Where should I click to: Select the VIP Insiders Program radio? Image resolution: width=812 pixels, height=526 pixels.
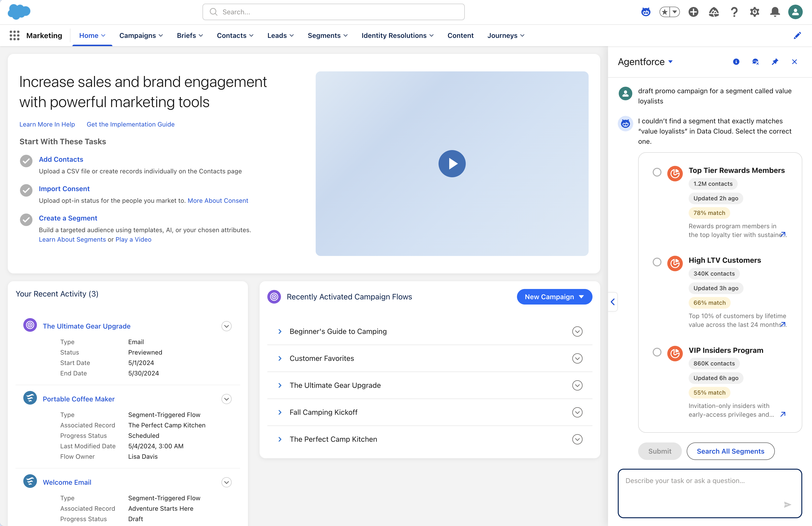point(657,352)
